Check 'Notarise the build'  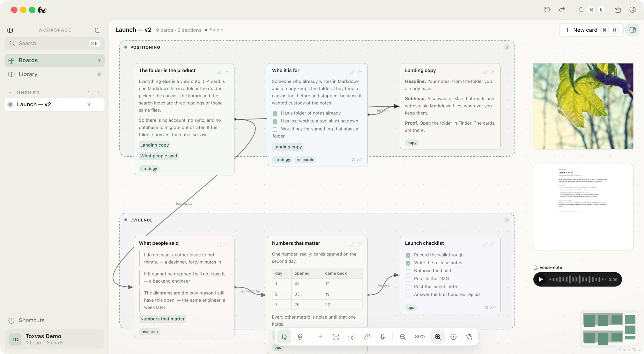click(x=408, y=271)
